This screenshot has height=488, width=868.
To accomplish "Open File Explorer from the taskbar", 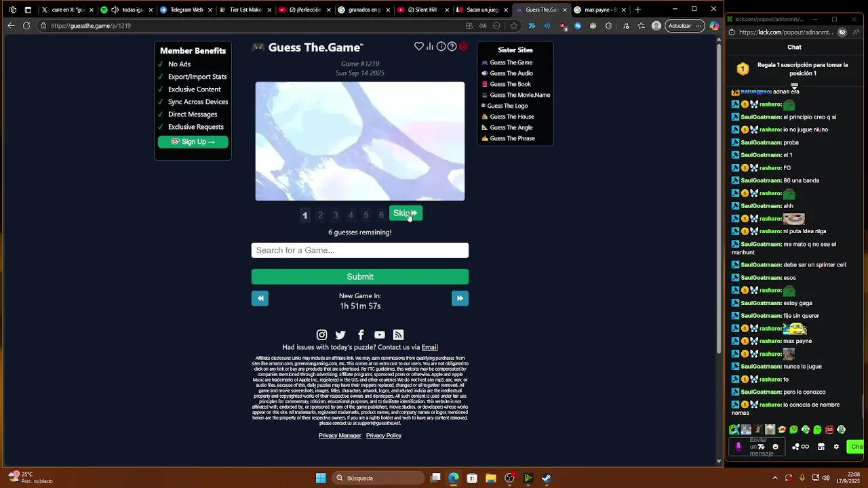I will click(491, 478).
